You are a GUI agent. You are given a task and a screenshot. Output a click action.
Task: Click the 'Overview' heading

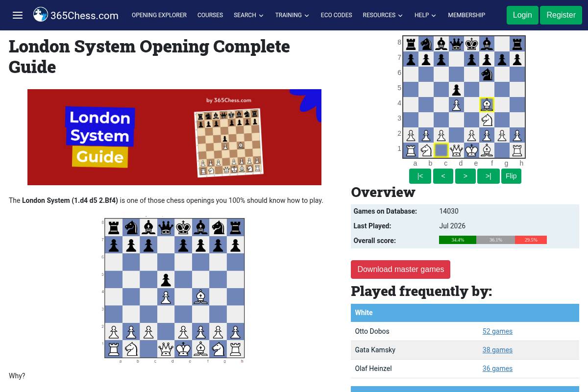click(383, 192)
